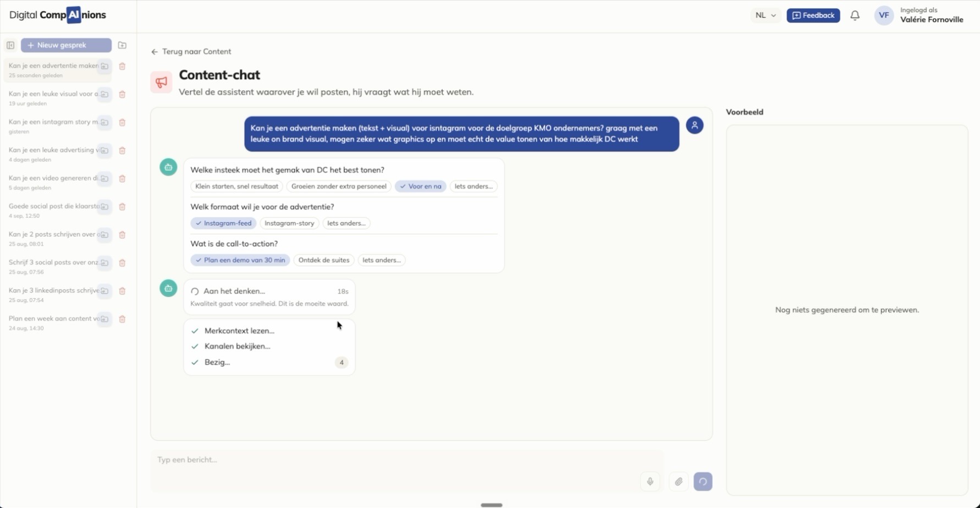Click the 'Bezig...' progress step row
Viewport: 980px width, 508px height.
tap(269, 362)
